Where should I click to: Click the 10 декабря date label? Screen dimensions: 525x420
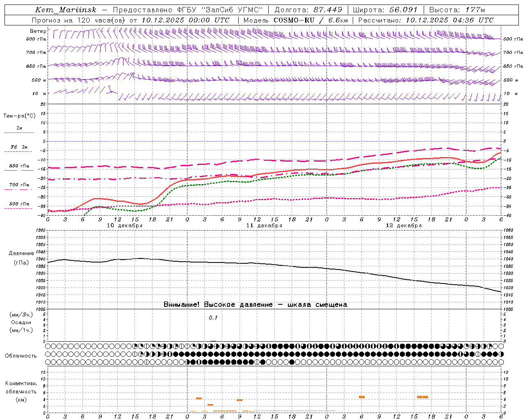pos(125,226)
